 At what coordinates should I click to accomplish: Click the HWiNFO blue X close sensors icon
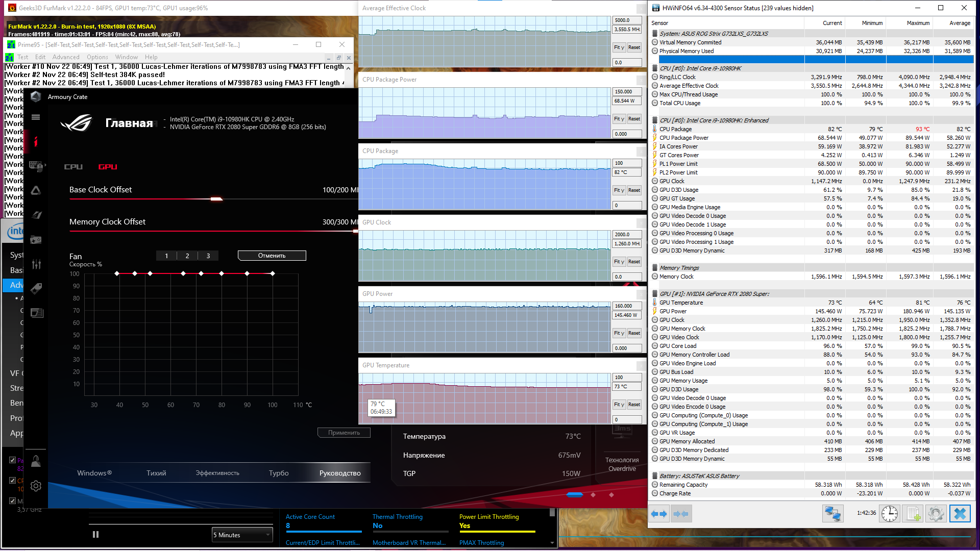tap(960, 513)
